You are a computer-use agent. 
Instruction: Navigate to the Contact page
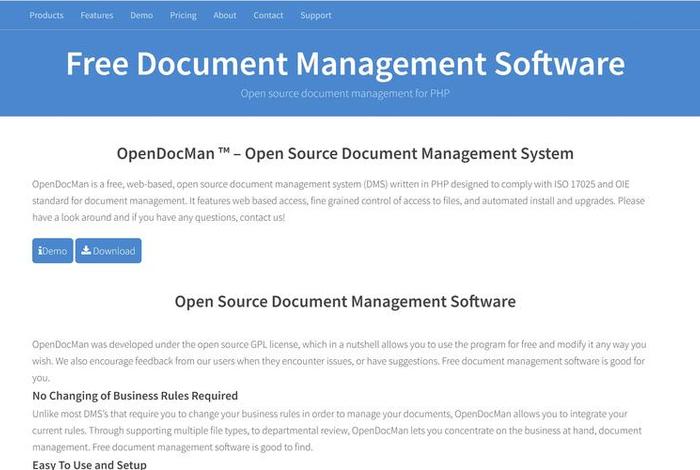[268, 15]
